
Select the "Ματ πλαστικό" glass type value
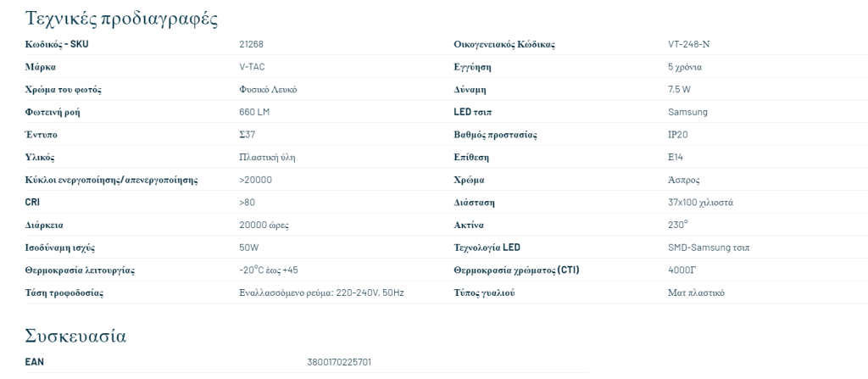click(696, 293)
